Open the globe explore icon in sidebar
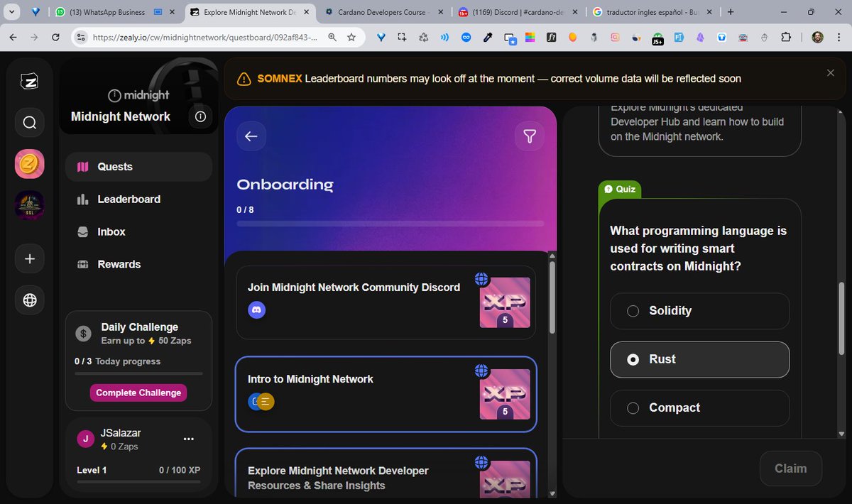The width and height of the screenshot is (852, 504). click(x=29, y=300)
